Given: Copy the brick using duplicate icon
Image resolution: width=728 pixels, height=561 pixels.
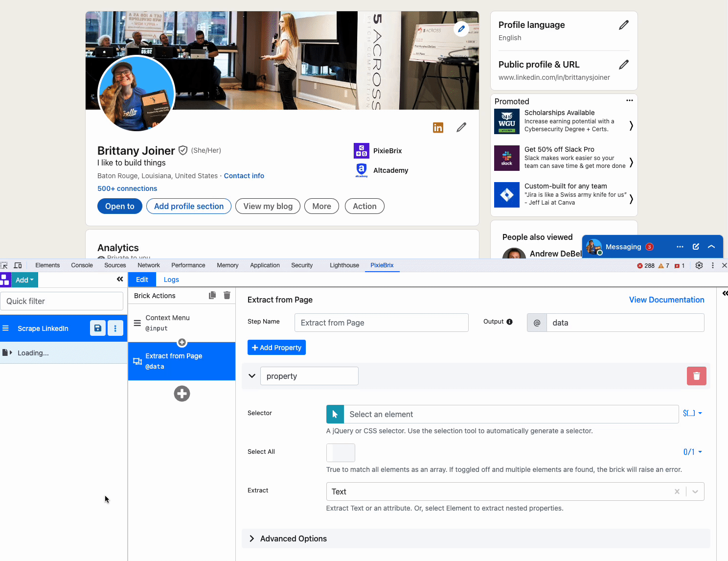Looking at the screenshot, I should tap(212, 295).
